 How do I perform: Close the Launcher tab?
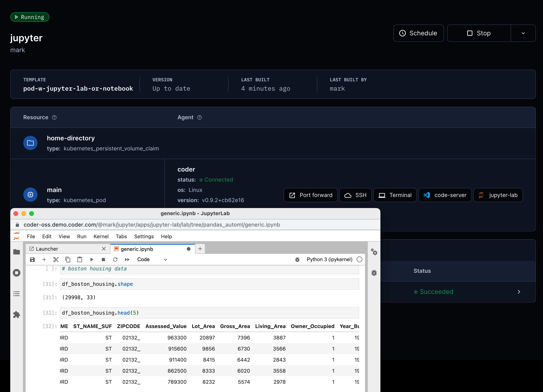(x=104, y=249)
